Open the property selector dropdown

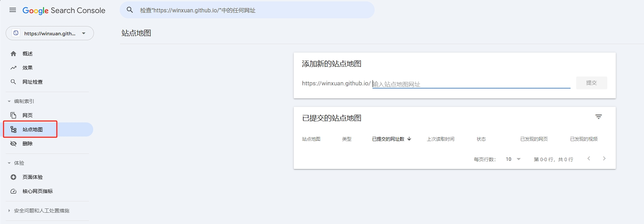(50, 33)
